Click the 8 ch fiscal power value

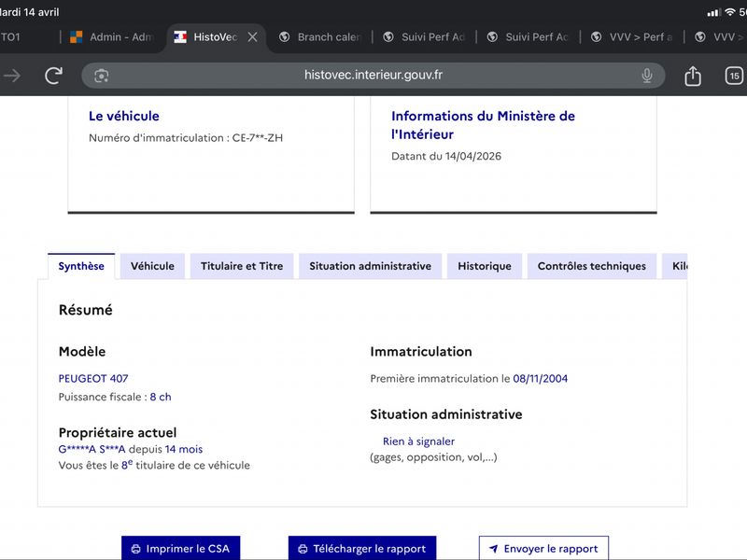[x=161, y=398]
